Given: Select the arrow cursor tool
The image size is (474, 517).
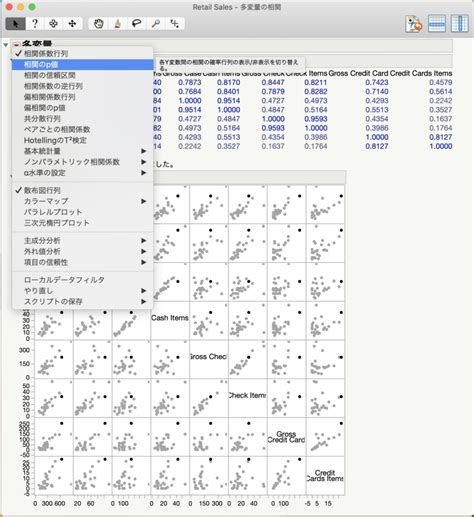Looking at the screenshot, I should pyautogui.click(x=15, y=24).
